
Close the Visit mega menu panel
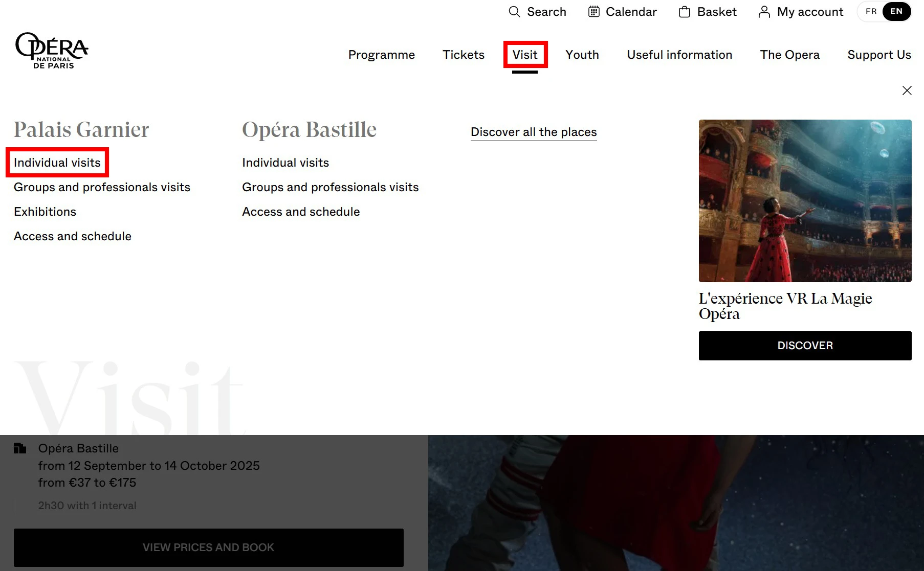(907, 90)
